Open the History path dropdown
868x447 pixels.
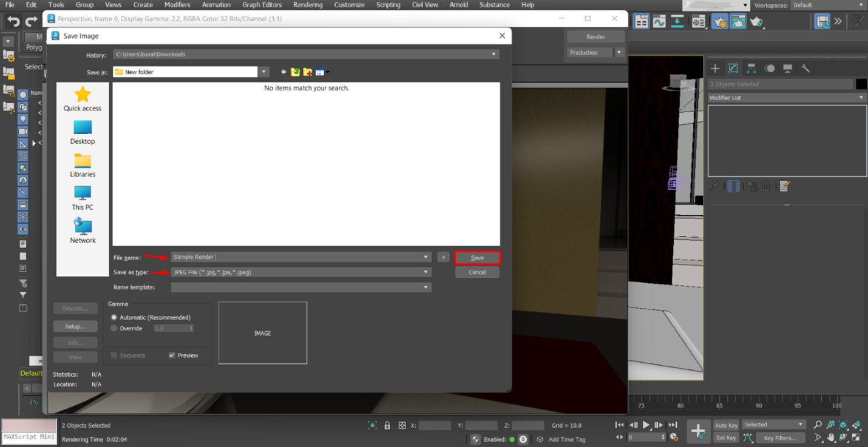tap(493, 54)
